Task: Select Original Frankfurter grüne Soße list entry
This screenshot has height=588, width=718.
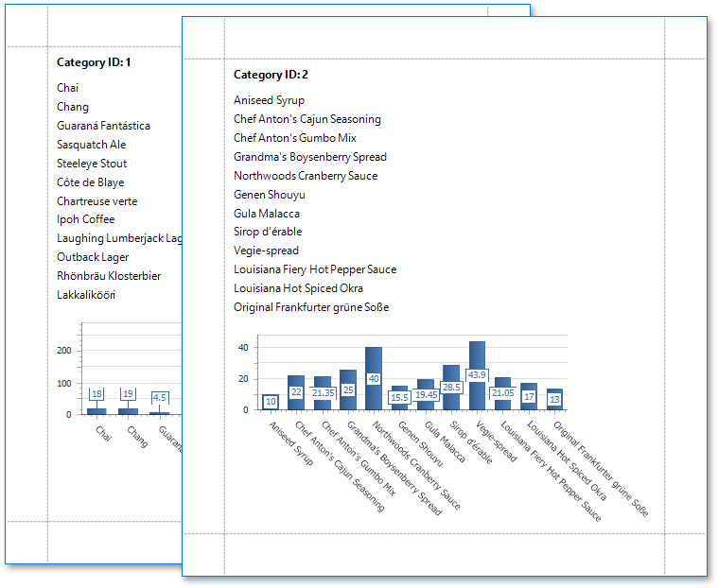Action: click(x=311, y=307)
